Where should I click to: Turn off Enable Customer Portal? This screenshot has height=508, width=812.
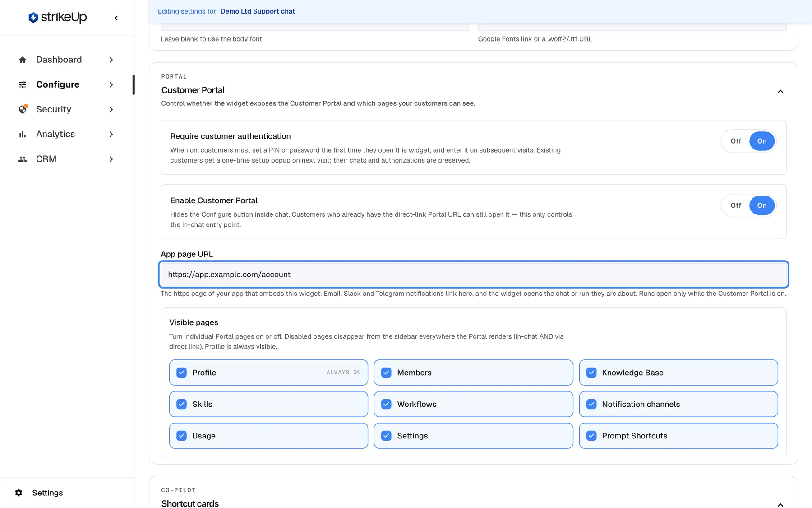pos(736,205)
